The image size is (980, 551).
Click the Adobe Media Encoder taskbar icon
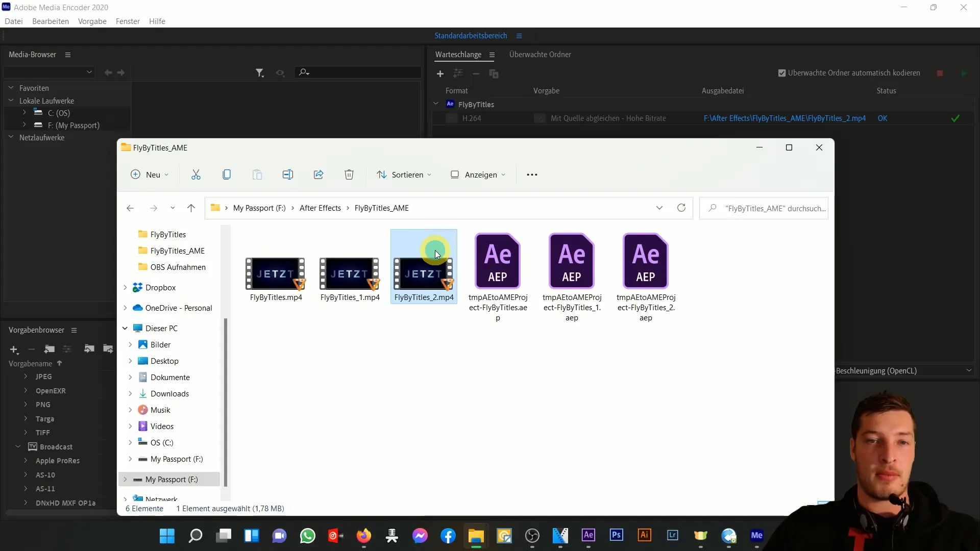(757, 536)
